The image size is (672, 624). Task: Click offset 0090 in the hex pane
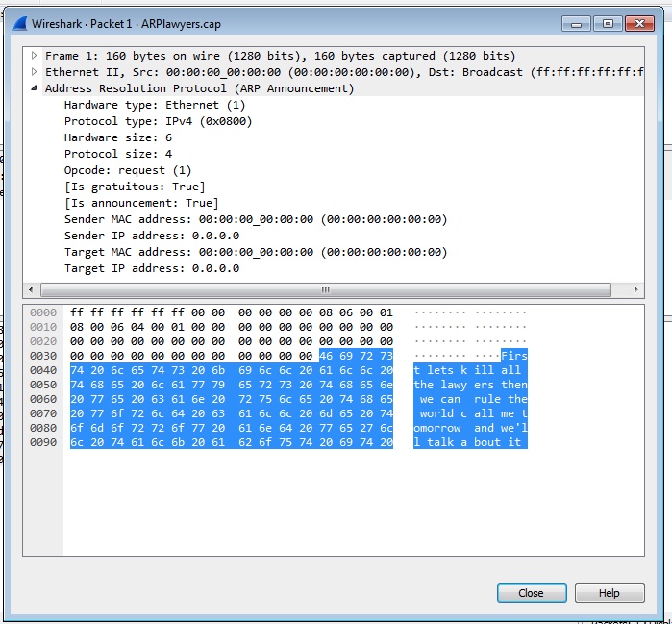[43, 442]
